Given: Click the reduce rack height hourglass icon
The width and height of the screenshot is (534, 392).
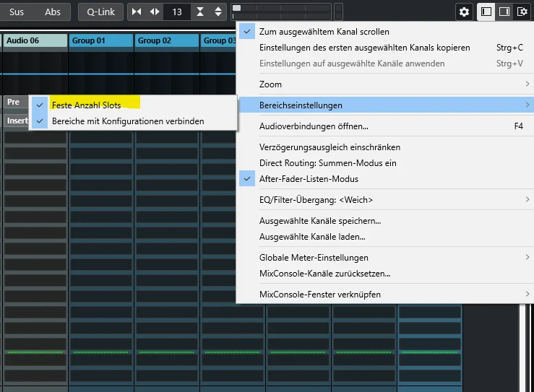Looking at the screenshot, I should point(200,12).
